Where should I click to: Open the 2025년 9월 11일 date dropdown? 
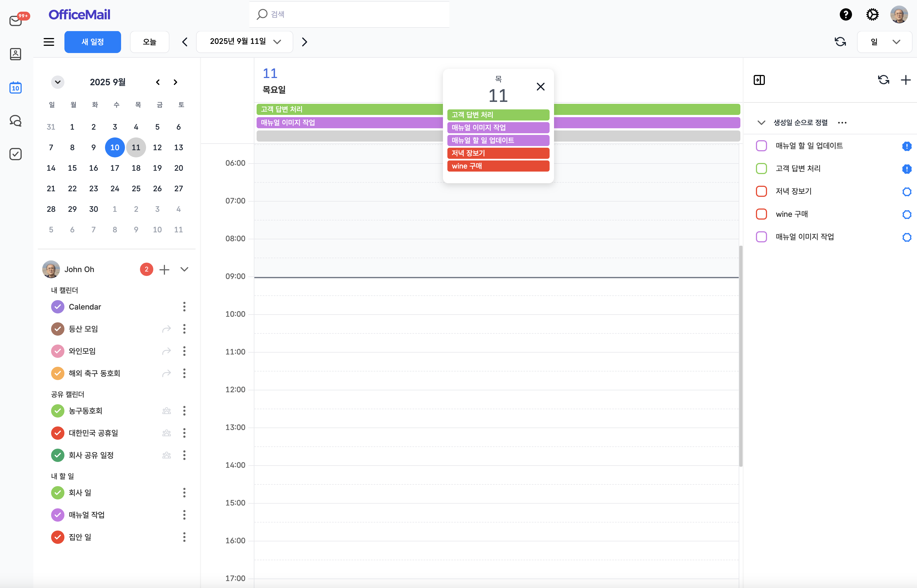pyautogui.click(x=244, y=42)
